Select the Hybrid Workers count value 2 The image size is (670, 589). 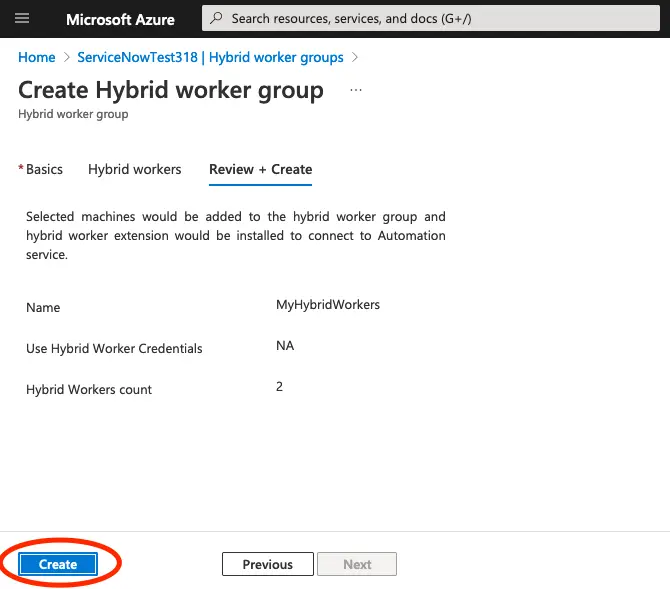point(279,386)
